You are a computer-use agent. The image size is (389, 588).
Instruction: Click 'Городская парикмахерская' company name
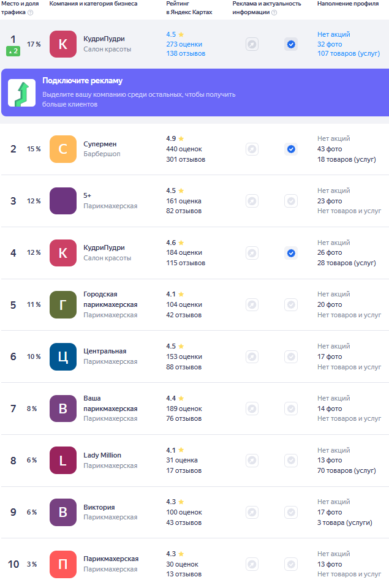(110, 300)
